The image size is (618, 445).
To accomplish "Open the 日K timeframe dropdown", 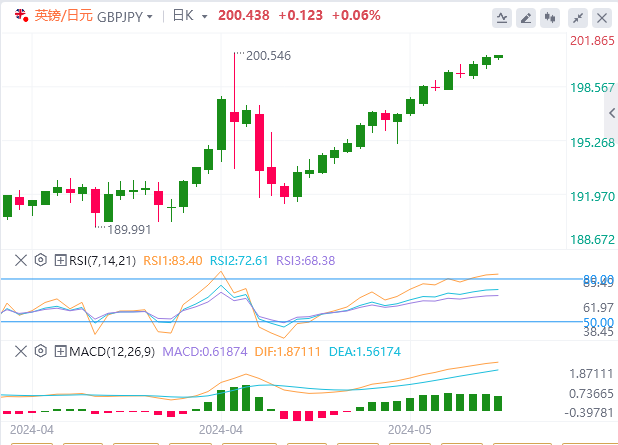I will coord(190,16).
